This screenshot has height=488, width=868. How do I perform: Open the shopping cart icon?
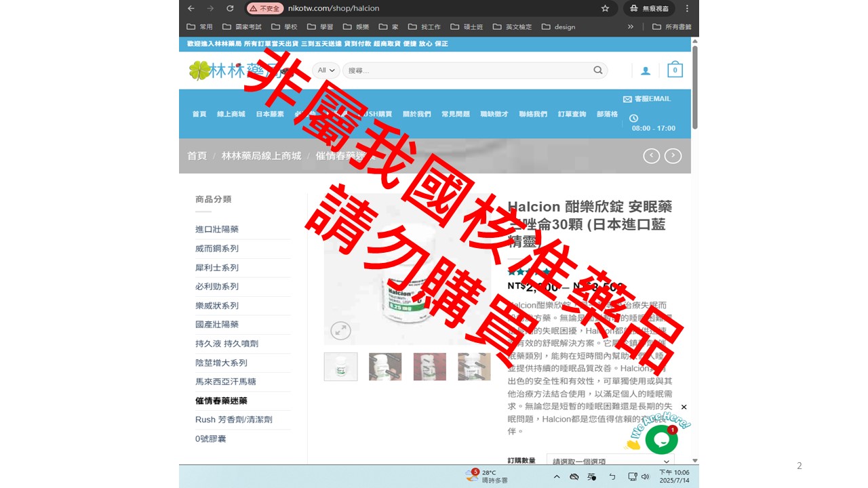point(675,70)
